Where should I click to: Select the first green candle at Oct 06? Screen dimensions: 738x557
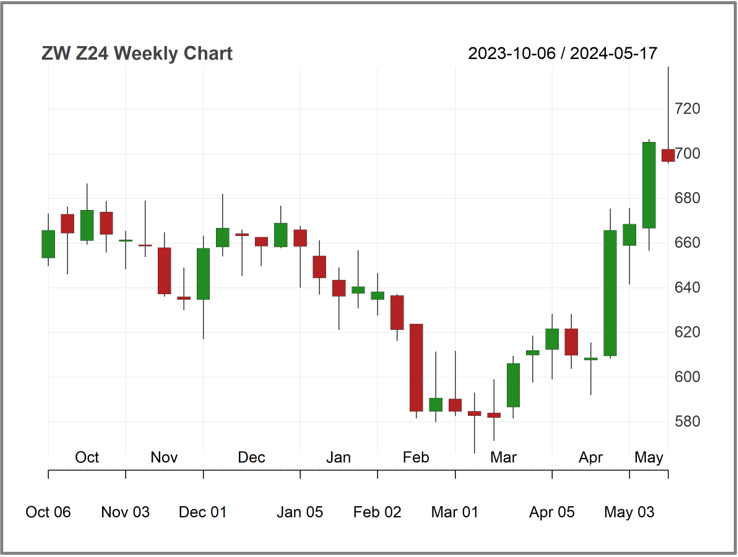[48, 244]
